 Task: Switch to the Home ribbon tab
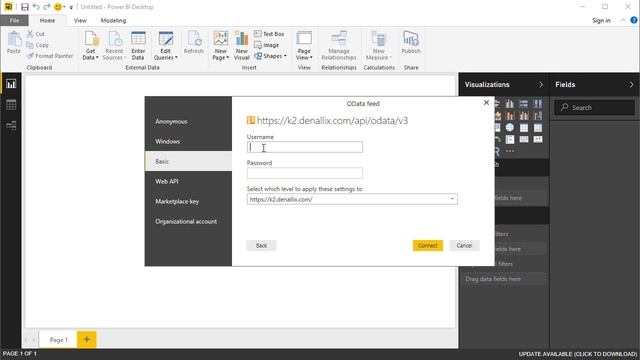(47, 20)
